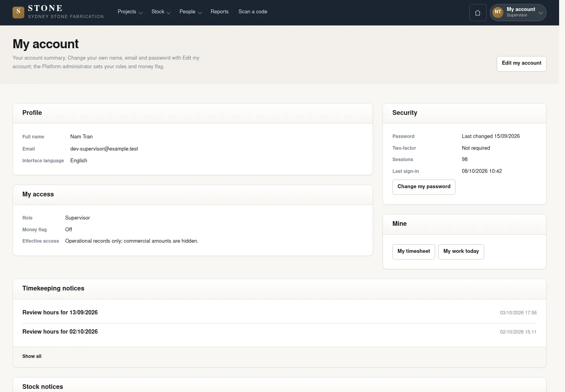565x392 pixels.
Task: Click the "My access" card heading
Action: pos(38,194)
